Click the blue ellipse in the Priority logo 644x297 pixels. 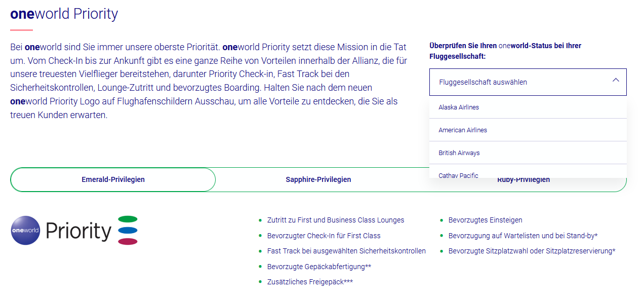pyautogui.click(x=127, y=230)
